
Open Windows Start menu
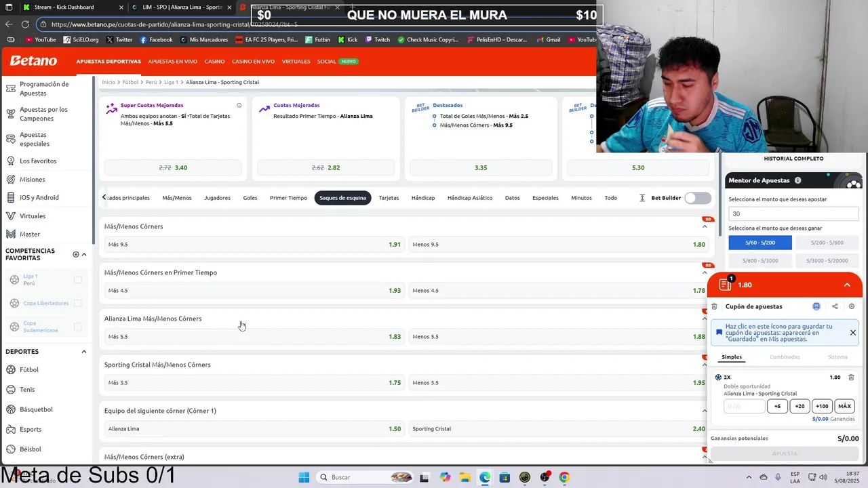click(304, 477)
